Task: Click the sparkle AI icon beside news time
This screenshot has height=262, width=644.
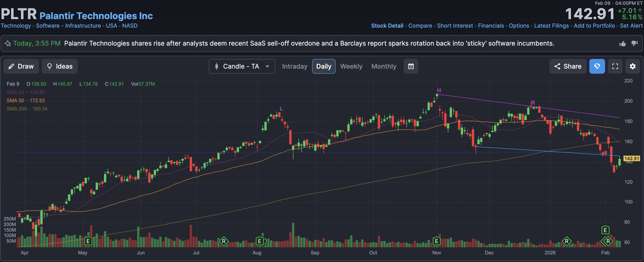Action: tap(8, 44)
